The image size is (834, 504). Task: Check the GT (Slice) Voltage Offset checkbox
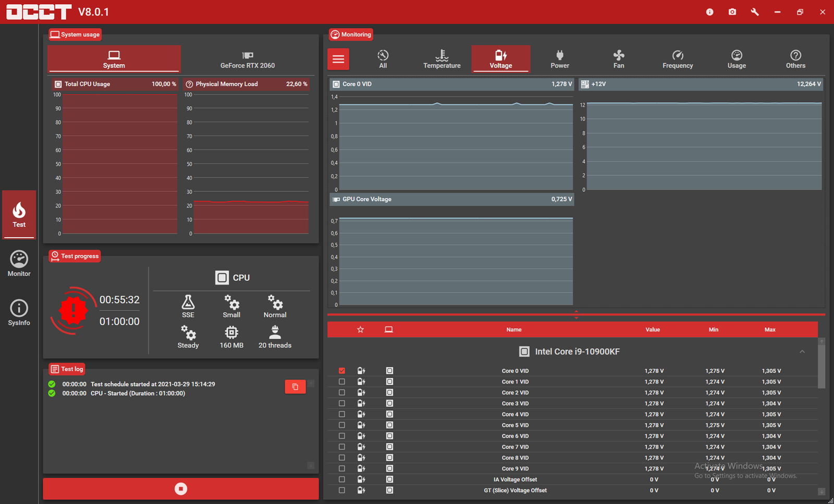tap(342, 490)
